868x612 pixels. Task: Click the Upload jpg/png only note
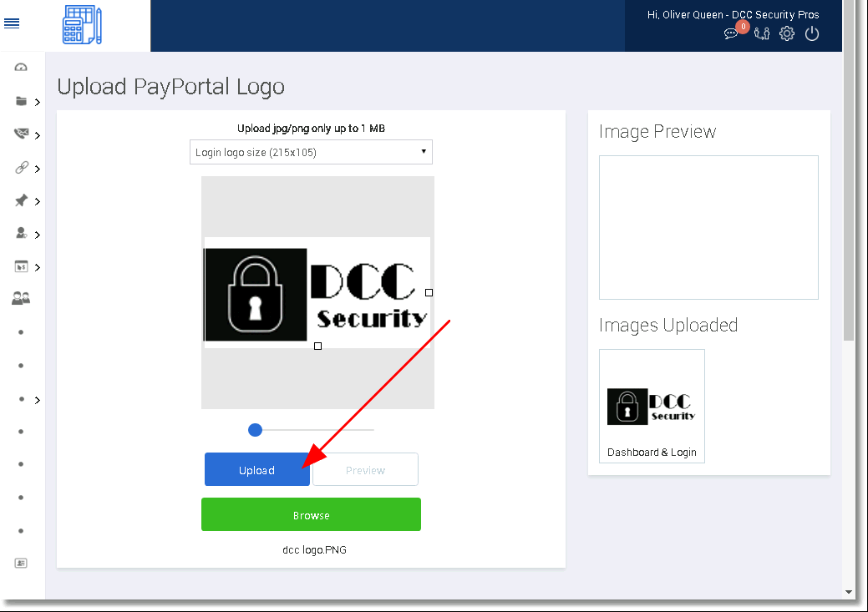(311, 129)
